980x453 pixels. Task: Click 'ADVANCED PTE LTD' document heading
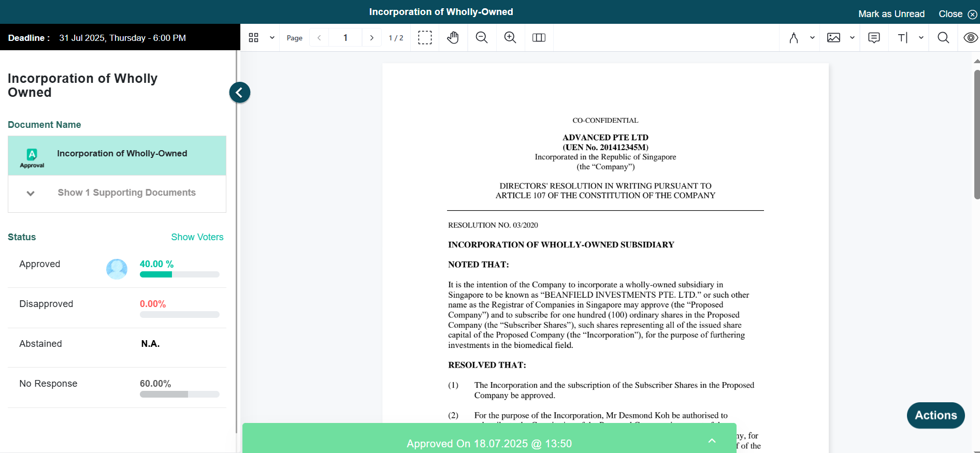tap(606, 138)
